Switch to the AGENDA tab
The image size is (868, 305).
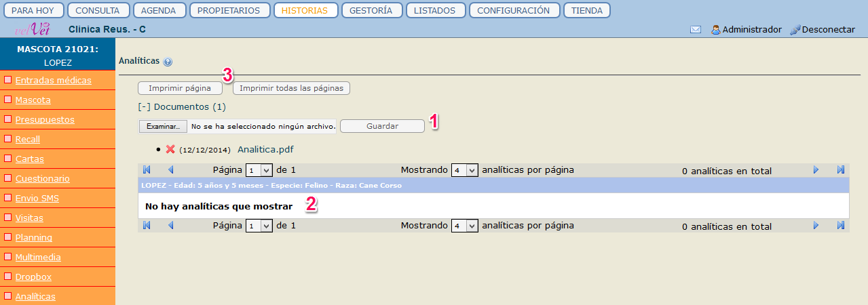(159, 10)
